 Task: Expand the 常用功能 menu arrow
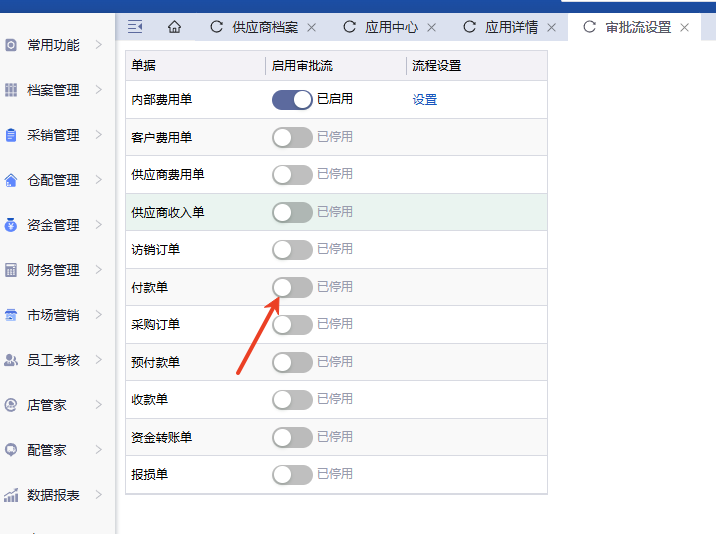click(99, 45)
